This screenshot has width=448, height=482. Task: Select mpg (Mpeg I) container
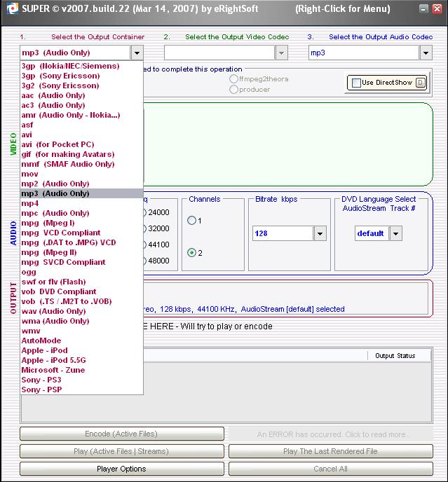tap(81, 223)
